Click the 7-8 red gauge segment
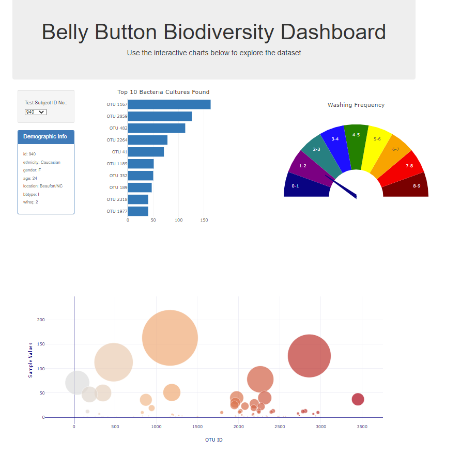 [410, 165]
